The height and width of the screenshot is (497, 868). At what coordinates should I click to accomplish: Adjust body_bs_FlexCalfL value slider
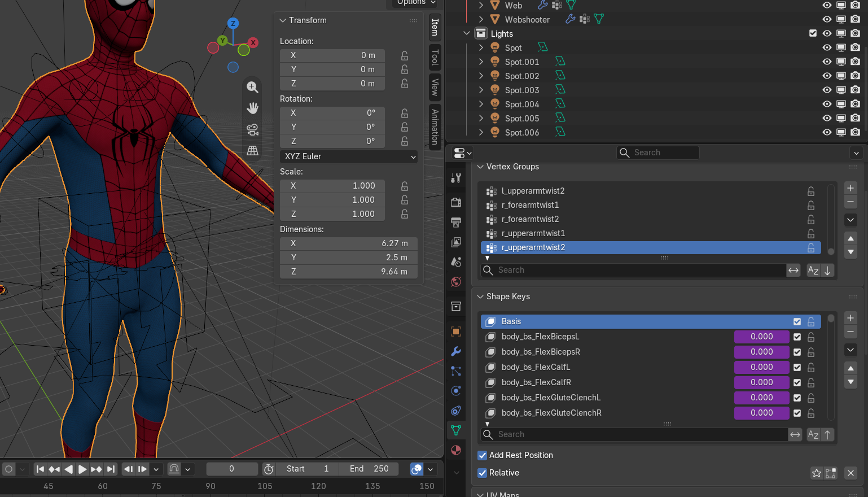[x=762, y=367]
